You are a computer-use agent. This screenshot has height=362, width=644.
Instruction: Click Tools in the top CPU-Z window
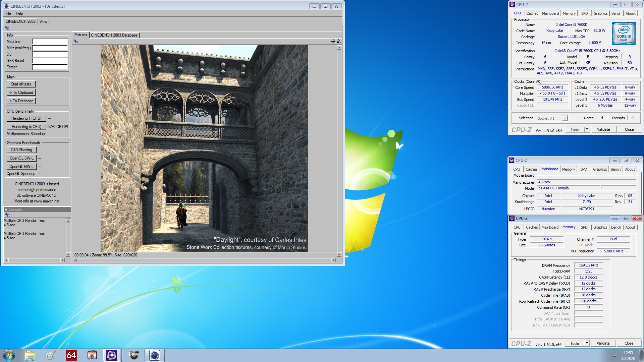coord(575,129)
